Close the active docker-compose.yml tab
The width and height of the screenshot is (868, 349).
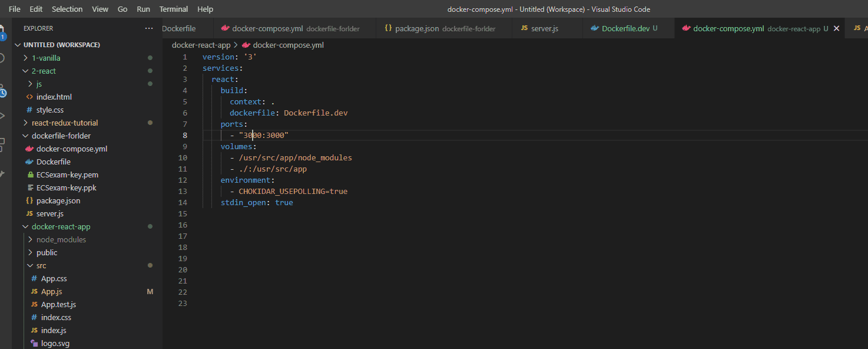coord(836,28)
